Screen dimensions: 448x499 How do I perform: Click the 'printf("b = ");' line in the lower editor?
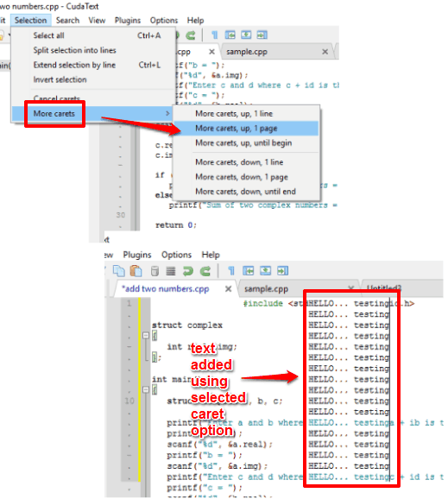coord(205,455)
